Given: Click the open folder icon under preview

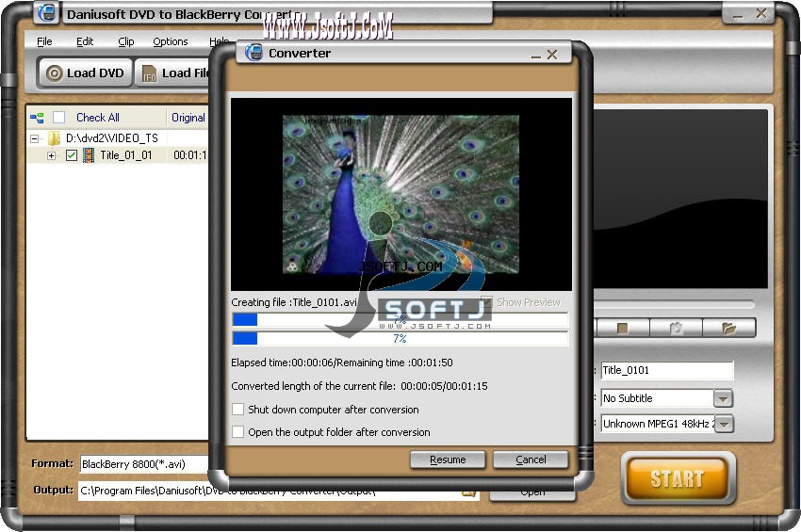Looking at the screenshot, I should (x=729, y=328).
